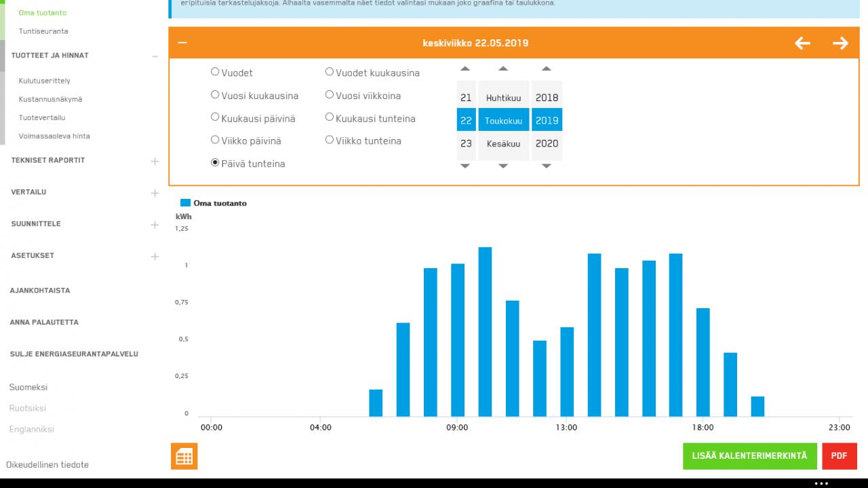The height and width of the screenshot is (488, 868).
Task: Select Kuukausi päivinä radio option
Action: coord(215,117)
